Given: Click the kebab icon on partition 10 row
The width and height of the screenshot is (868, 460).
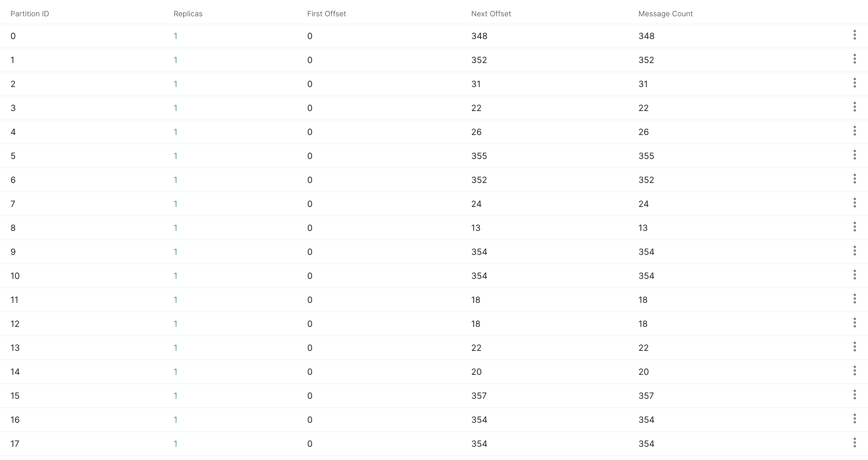Looking at the screenshot, I should (854, 275).
